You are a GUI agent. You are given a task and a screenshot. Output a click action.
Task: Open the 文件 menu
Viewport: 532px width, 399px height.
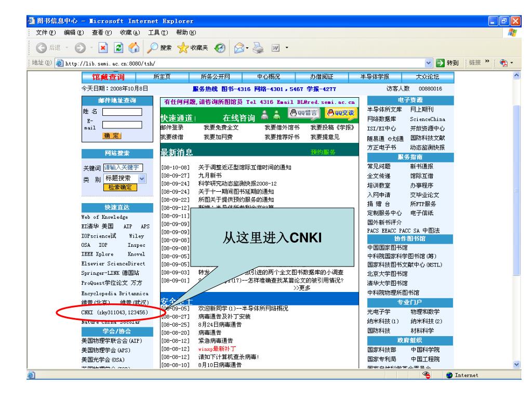click(46, 33)
